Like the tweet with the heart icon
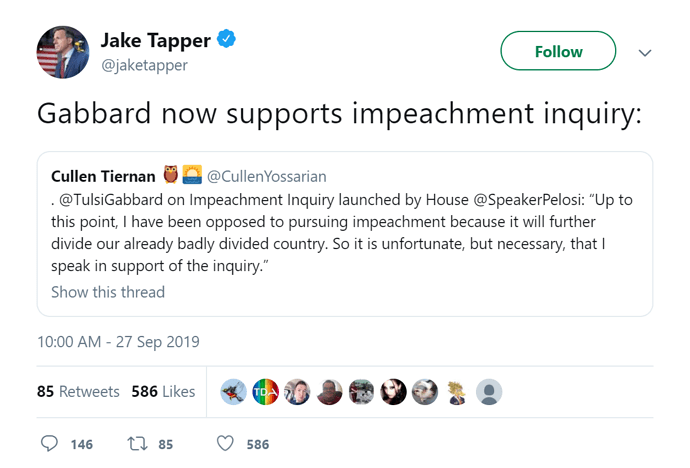690x468 pixels. (x=225, y=444)
